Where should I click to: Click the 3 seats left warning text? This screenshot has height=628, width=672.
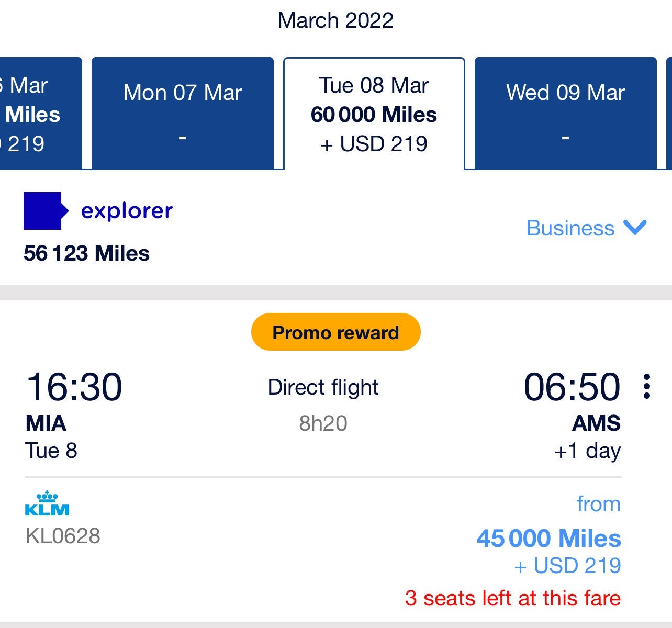pos(513,598)
